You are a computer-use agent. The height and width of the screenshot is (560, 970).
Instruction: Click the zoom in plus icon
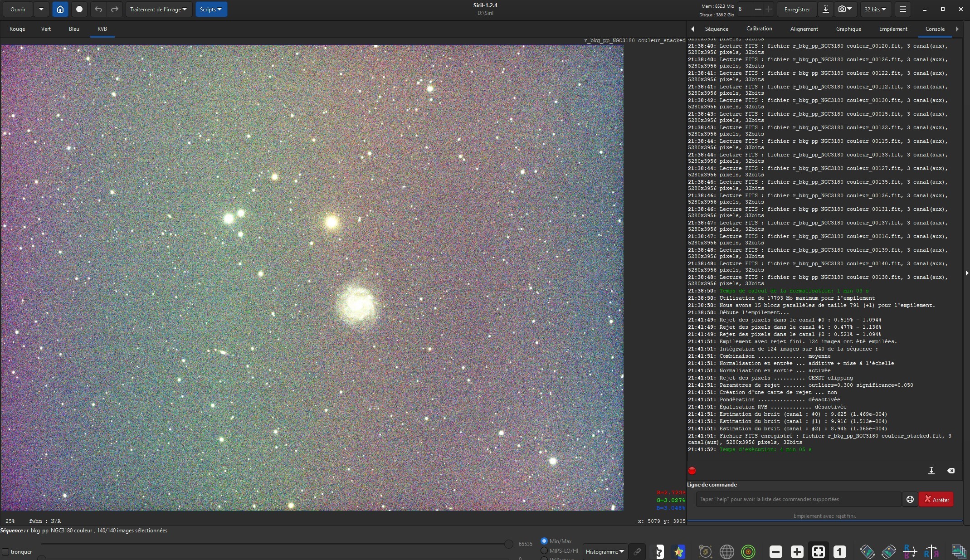(x=797, y=551)
